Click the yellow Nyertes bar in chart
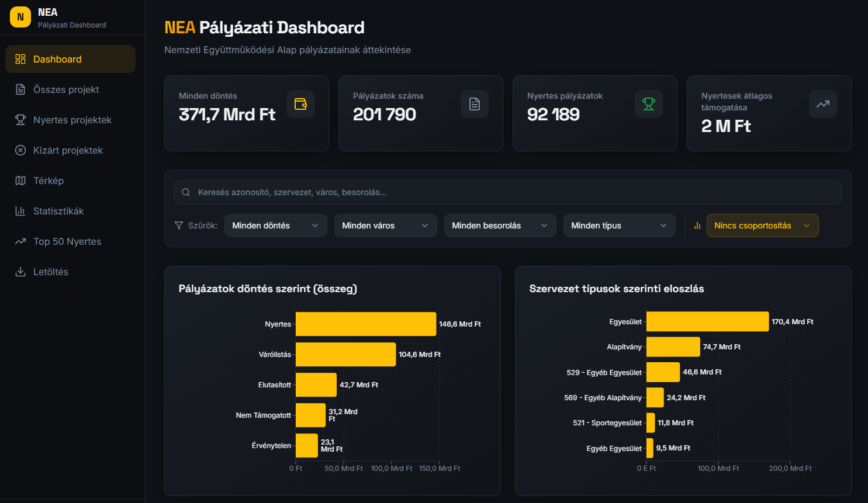 coord(365,324)
